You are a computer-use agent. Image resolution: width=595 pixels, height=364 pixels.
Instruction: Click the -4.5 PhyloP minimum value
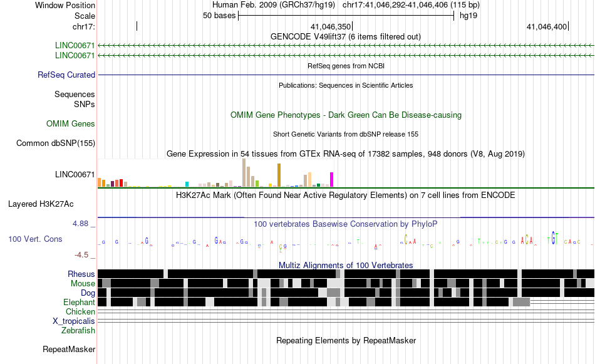click(81, 255)
